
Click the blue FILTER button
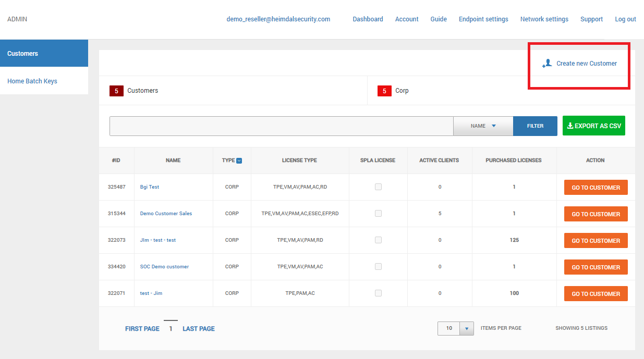tap(535, 126)
